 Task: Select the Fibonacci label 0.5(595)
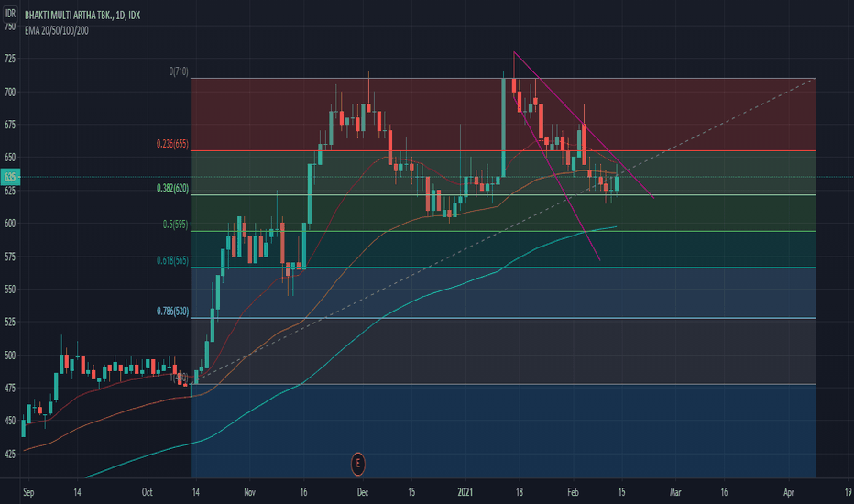175,224
